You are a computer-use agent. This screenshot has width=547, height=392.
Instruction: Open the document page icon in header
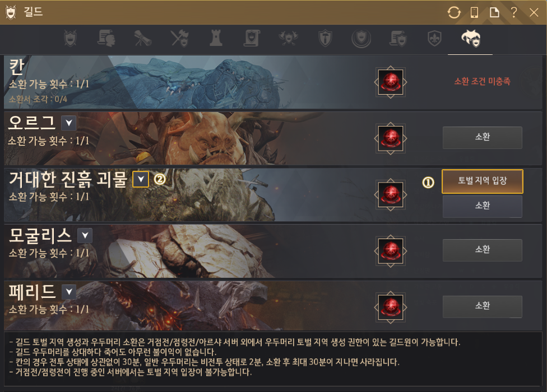494,12
